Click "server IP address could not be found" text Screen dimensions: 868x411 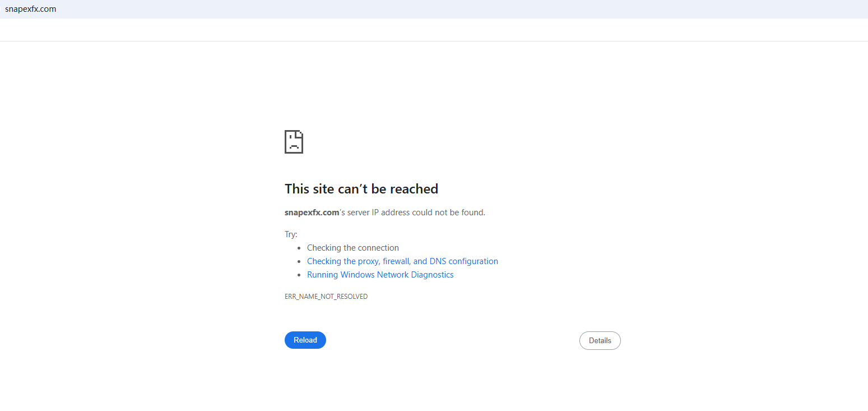point(416,213)
